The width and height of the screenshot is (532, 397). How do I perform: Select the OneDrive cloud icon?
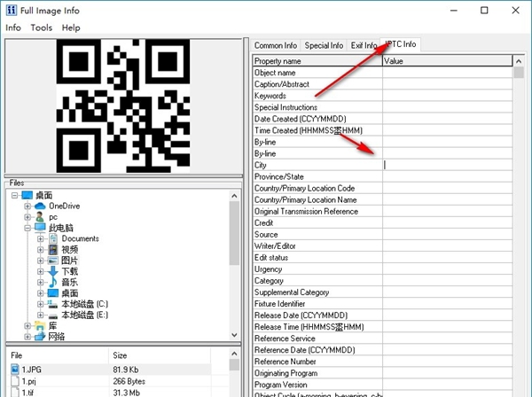click(x=40, y=206)
